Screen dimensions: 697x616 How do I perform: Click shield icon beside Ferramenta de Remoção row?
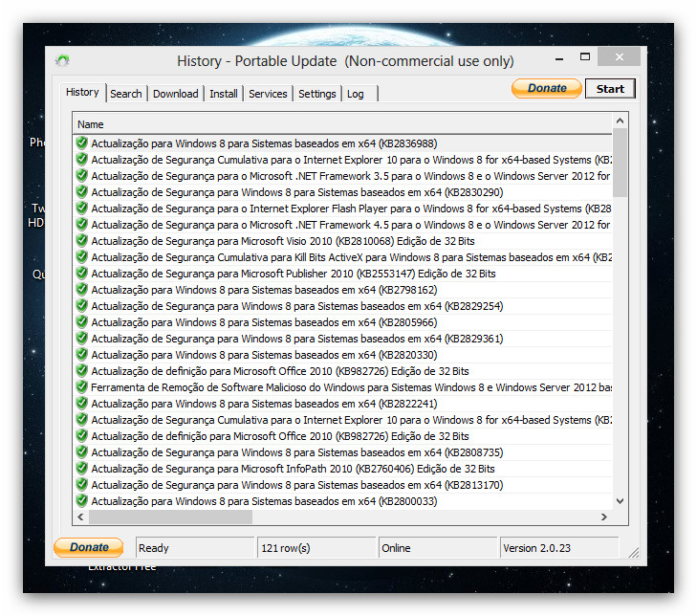click(81, 387)
